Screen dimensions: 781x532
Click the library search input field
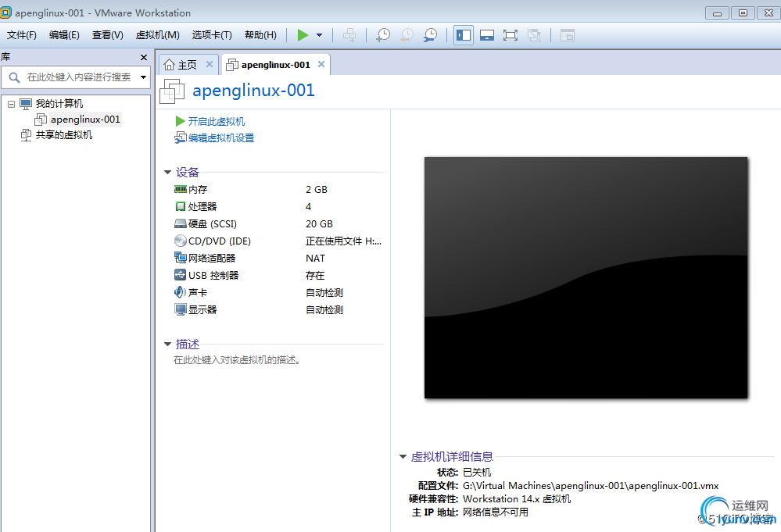coord(77,77)
